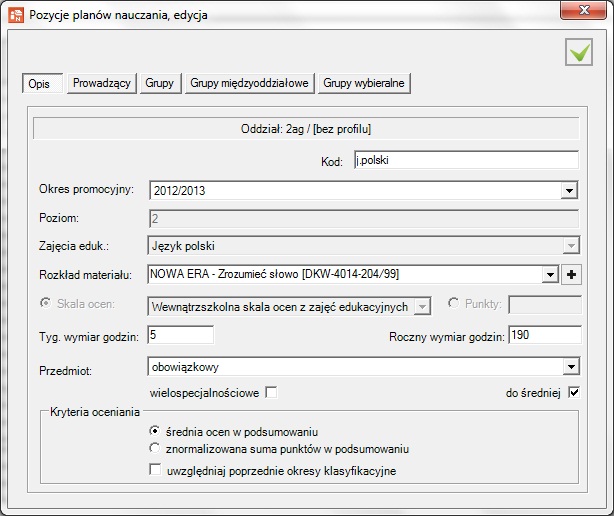The image size is (614, 516).
Task: Open the Grupy tab
Action: (x=161, y=83)
